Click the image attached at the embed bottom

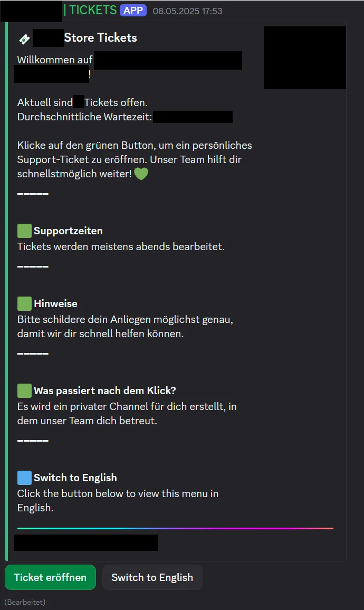pos(85,542)
